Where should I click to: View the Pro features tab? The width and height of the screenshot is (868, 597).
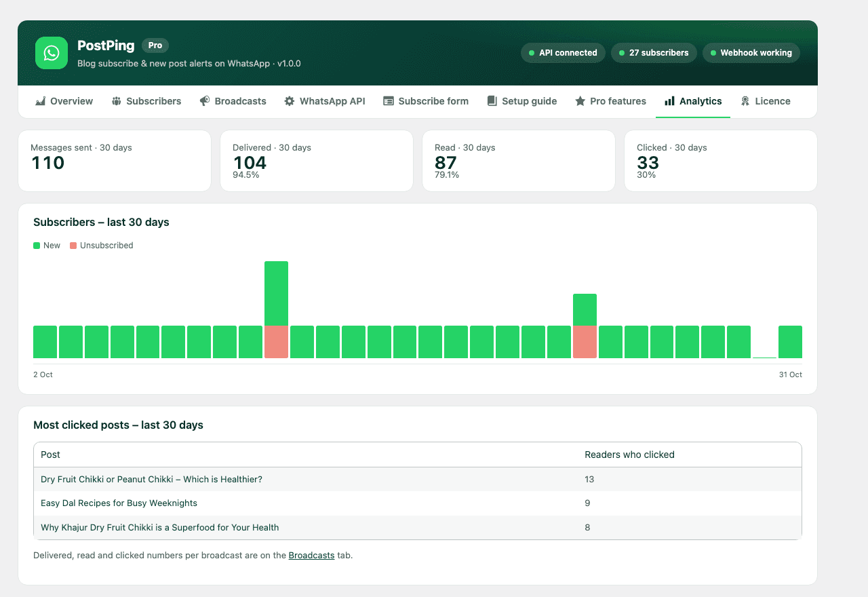point(610,101)
